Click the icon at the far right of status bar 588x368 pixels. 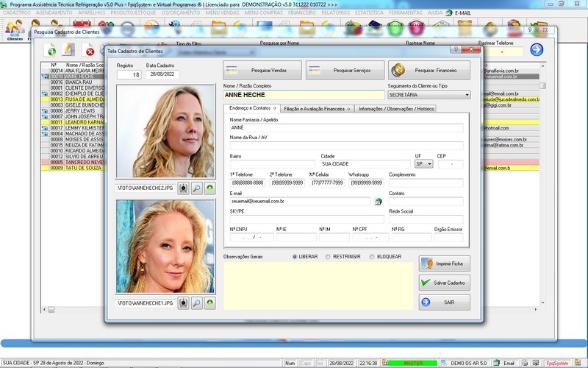tap(578, 363)
